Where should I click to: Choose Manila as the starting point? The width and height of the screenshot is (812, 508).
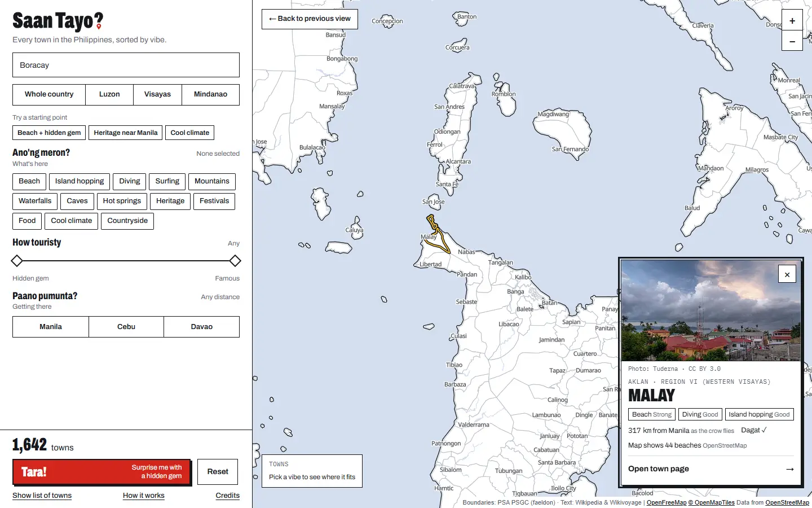51,327
